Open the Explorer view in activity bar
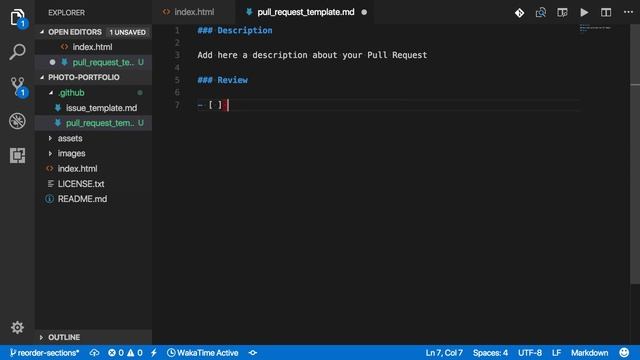 click(17, 18)
